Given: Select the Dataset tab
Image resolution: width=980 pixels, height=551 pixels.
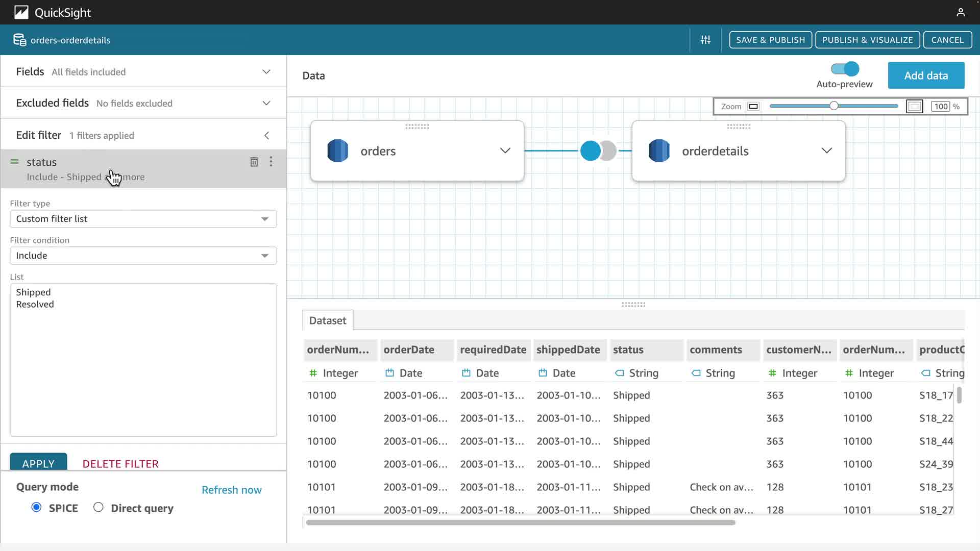Looking at the screenshot, I should tap(327, 320).
